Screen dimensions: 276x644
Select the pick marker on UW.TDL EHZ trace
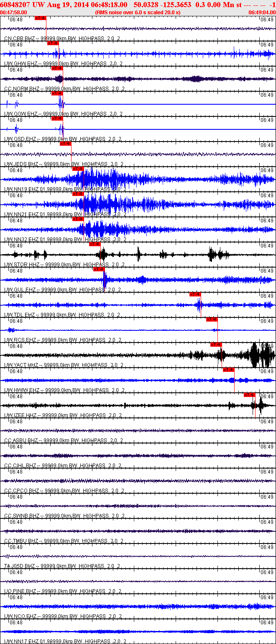point(195,294)
